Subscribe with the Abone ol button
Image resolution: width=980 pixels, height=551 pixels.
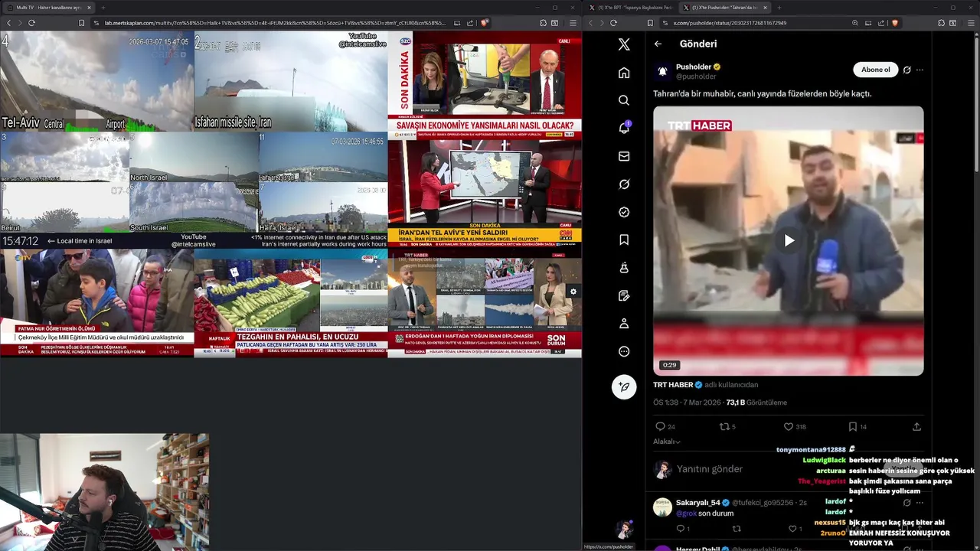(x=875, y=70)
